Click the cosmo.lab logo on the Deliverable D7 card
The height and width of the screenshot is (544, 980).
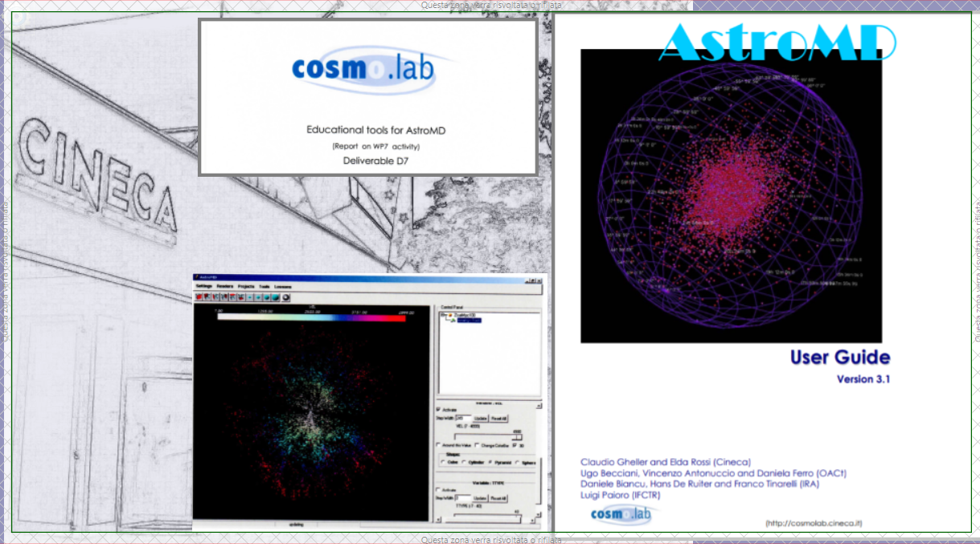pyautogui.click(x=364, y=67)
